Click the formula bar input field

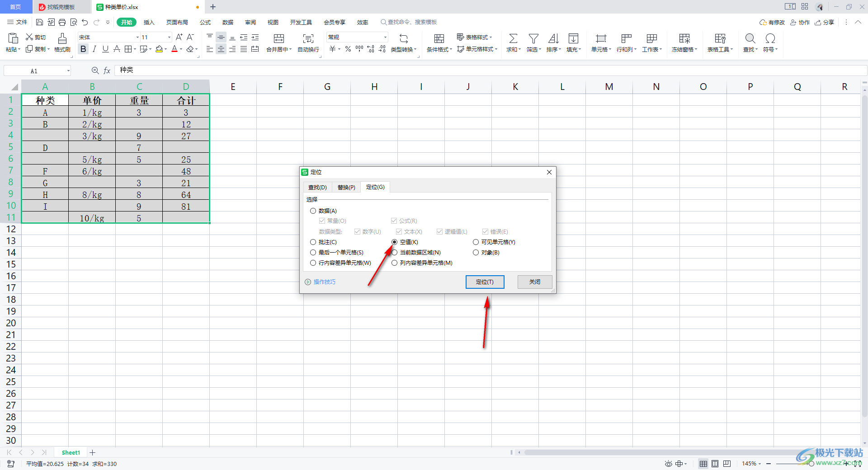(490, 70)
